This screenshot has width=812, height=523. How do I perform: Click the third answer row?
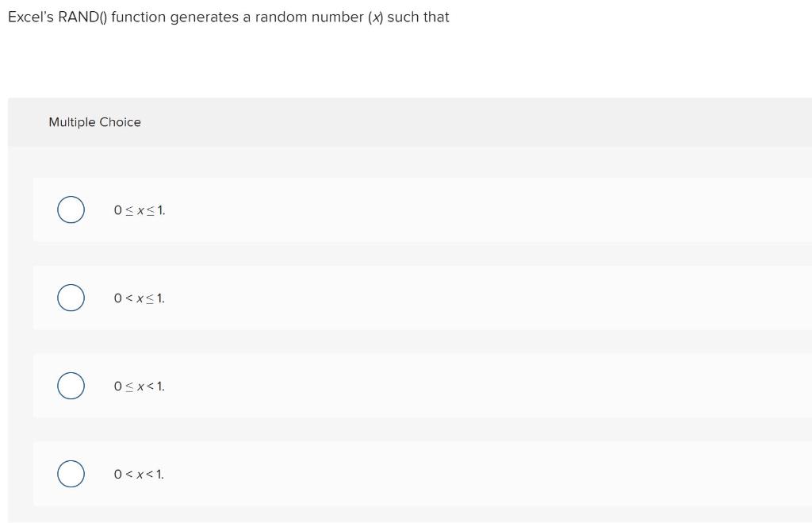pos(317,386)
